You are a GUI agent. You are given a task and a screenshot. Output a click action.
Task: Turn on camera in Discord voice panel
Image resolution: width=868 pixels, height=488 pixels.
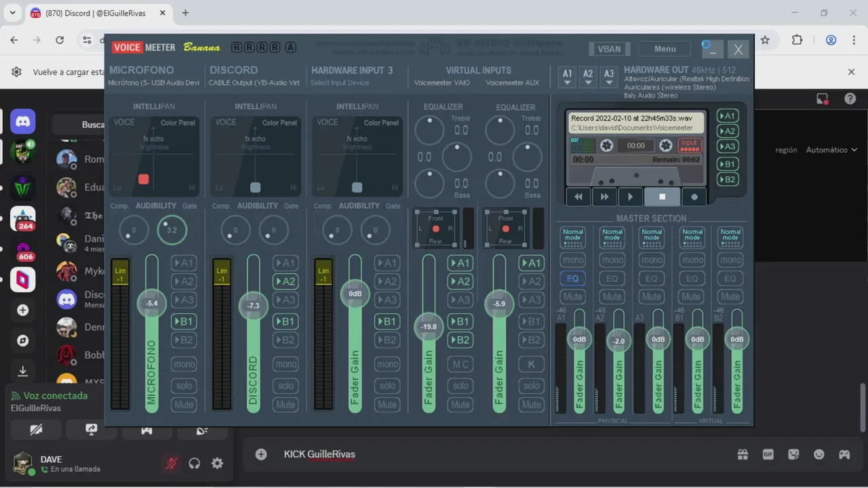coord(36,430)
